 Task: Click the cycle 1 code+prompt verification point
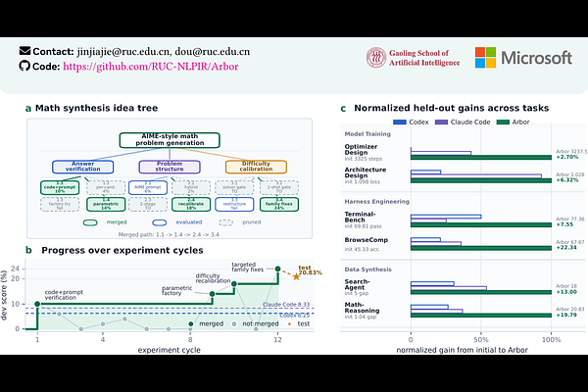[x=37, y=304]
